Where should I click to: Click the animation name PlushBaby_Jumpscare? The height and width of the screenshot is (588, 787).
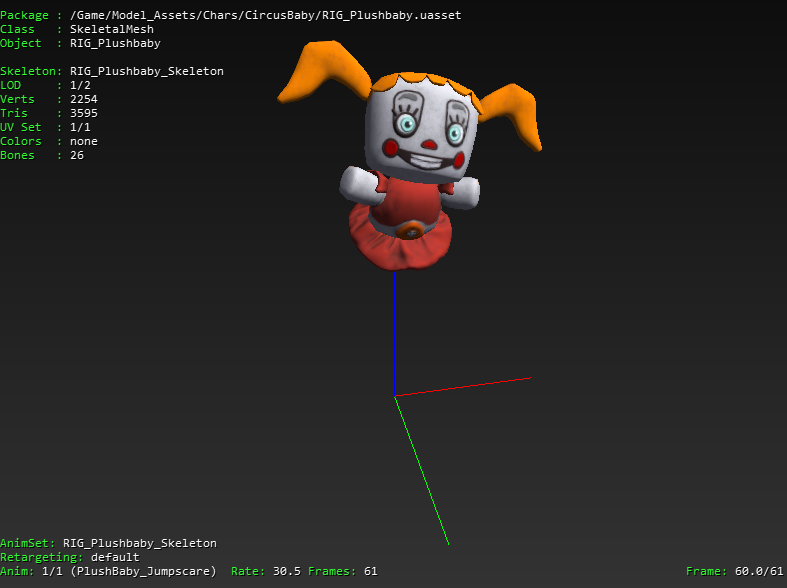tap(144, 571)
